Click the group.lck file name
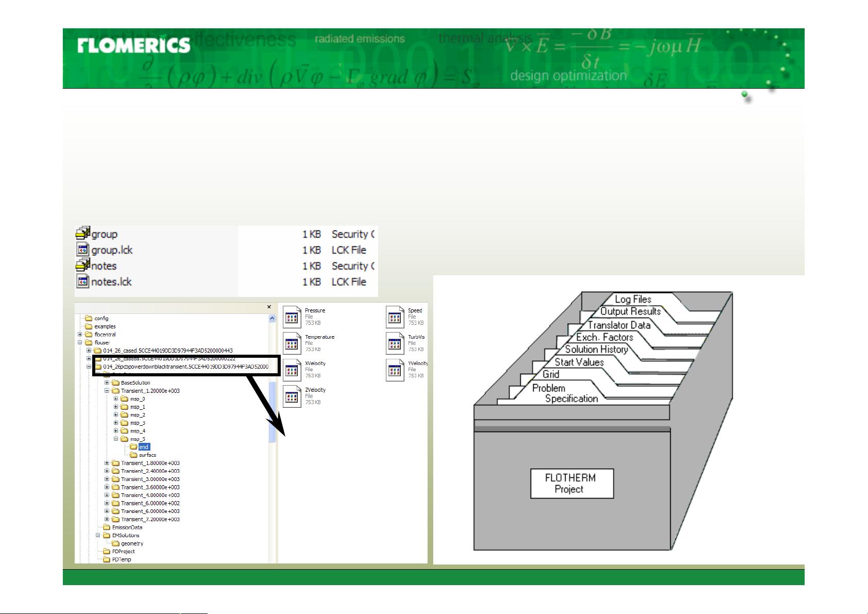 point(112,250)
